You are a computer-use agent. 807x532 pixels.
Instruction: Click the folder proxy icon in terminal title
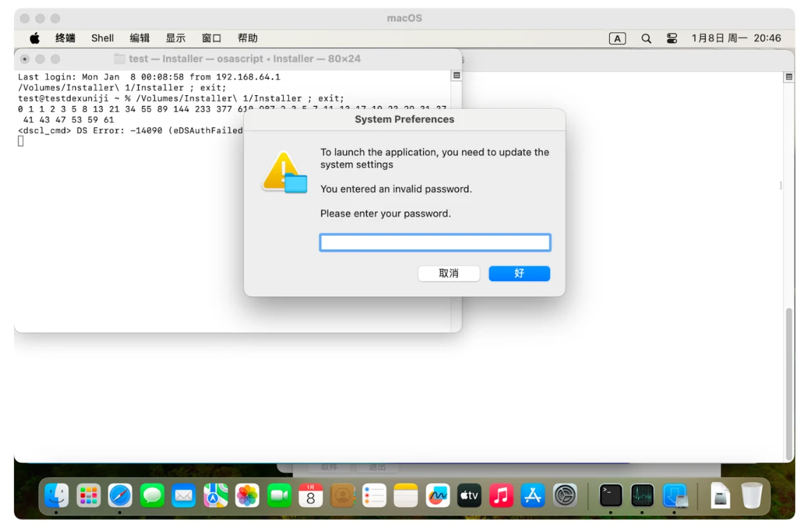pos(120,59)
